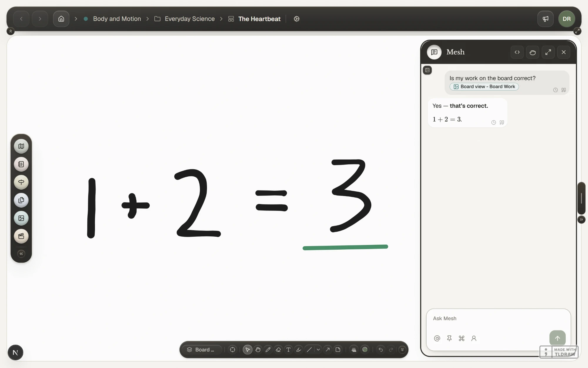Click the green color swatch in the bottom toolbar
588x368 pixels.
(365, 349)
